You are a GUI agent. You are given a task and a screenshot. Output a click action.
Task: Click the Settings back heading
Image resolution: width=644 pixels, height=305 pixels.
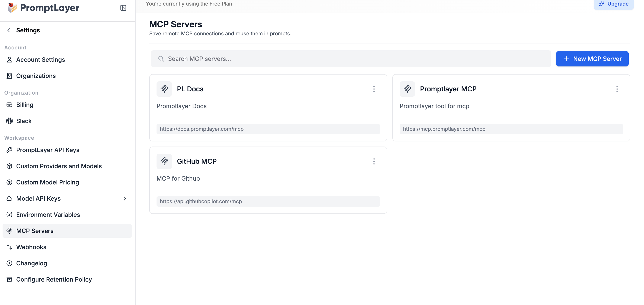click(x=28, y=30)
